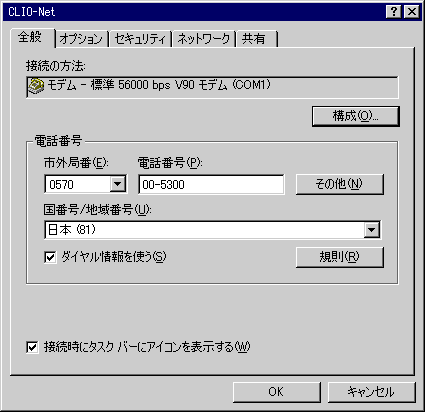The width and height of the screenshot is (425, 412).
Task: Click the question mark help button
Action: click(394, 12)
